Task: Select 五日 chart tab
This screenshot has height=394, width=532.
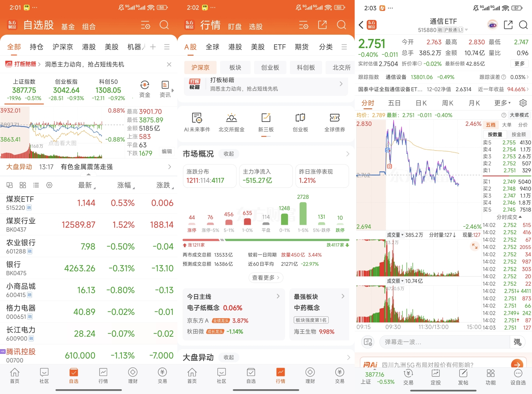Action: click(394, 103)
